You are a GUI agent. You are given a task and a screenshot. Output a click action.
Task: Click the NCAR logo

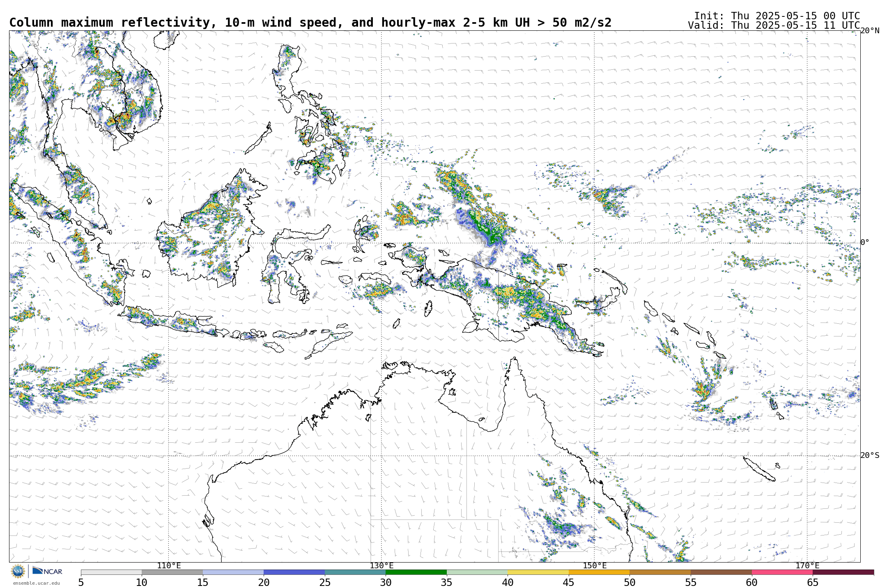point(47,571)
